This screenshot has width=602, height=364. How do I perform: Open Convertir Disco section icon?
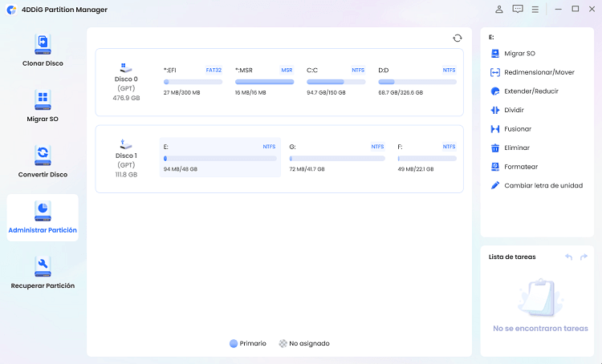point(43,154)
